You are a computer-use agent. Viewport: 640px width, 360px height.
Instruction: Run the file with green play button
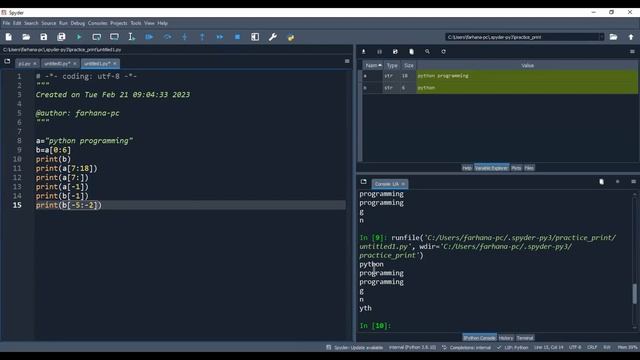coord(79,37)
